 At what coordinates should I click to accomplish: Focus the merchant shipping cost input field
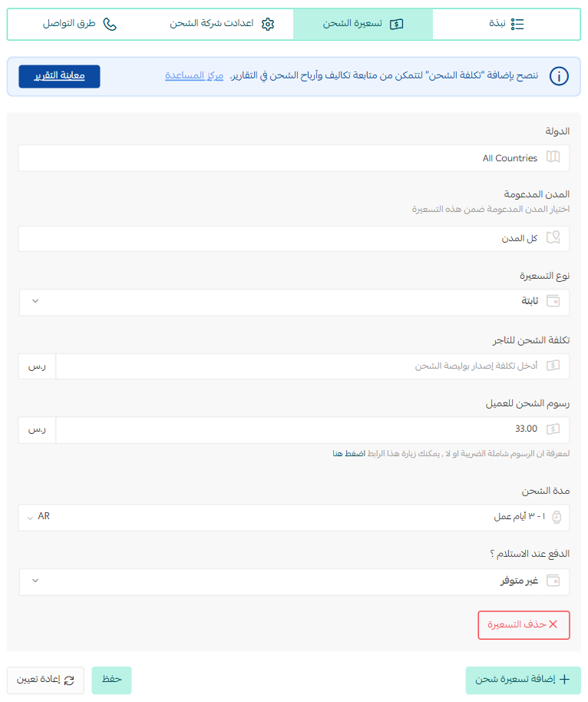tap(312, 366)
